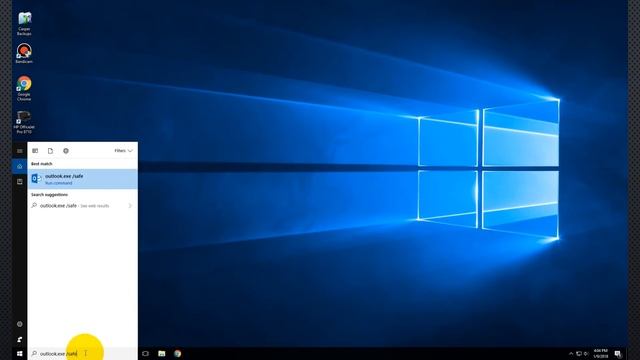This screenshot has width=640, height=360.
Task: Open the Casper Backups desktop shortcut
Action: [24, 24]
